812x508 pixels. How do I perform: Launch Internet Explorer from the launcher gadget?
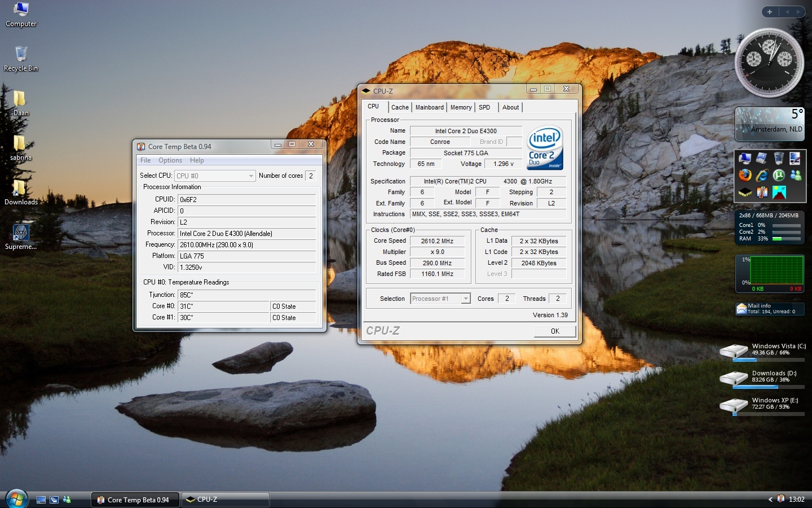[762, 176]
